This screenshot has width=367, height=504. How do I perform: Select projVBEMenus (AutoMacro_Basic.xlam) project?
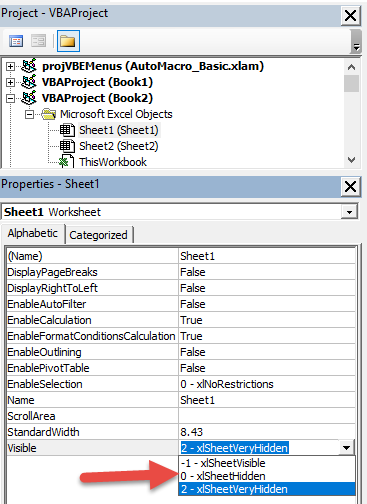[153, 66]
